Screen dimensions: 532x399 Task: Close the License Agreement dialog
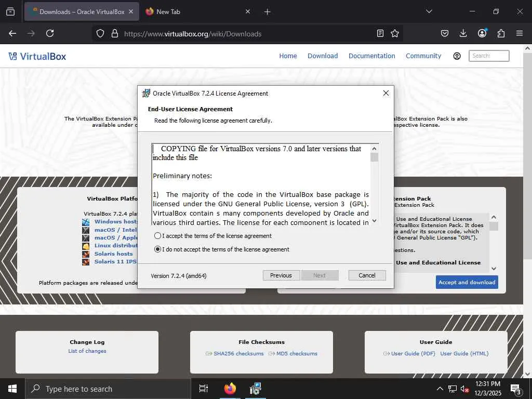[386, 94]
